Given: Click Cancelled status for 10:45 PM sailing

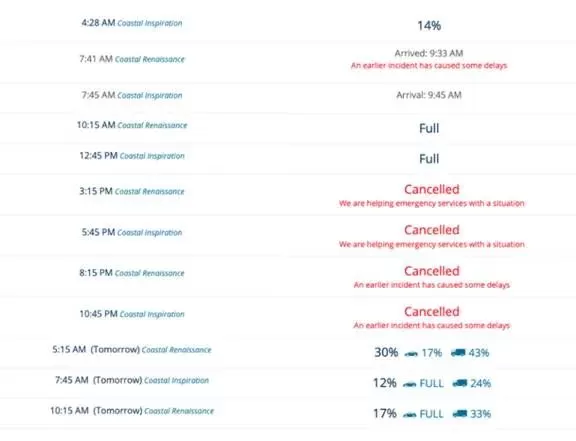Looking at the screenshot, I should tap(432, 312).
